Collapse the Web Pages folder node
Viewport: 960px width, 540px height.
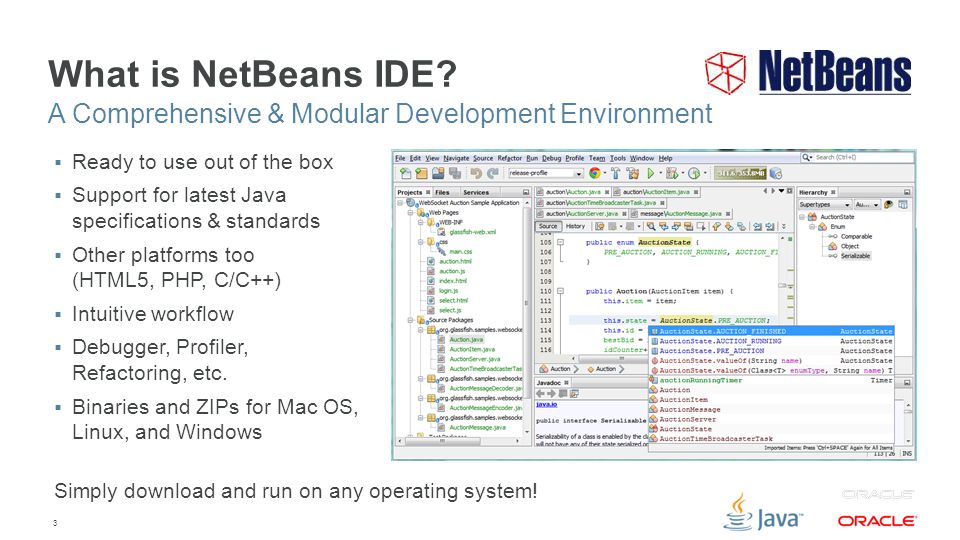[410, 212]
